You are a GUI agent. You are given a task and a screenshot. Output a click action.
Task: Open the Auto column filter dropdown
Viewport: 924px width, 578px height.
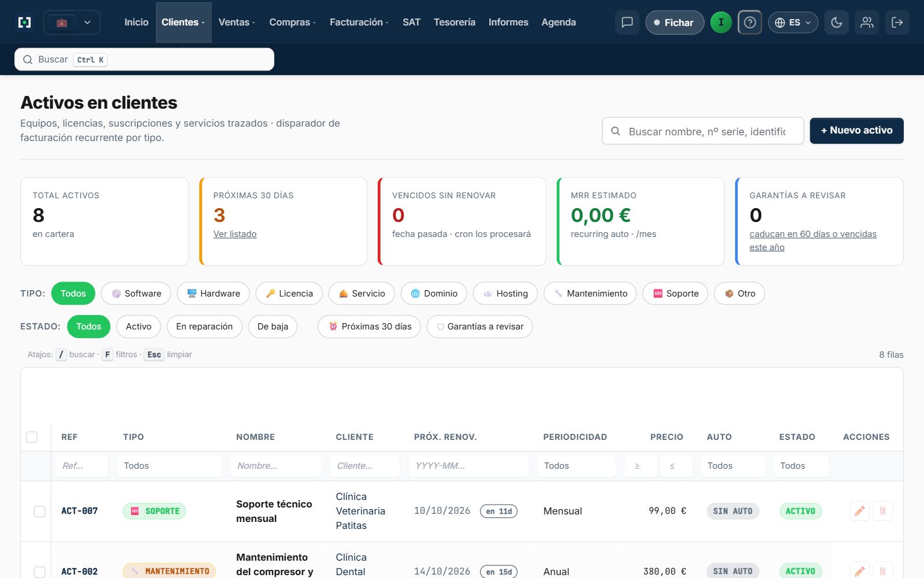(733, 466)
